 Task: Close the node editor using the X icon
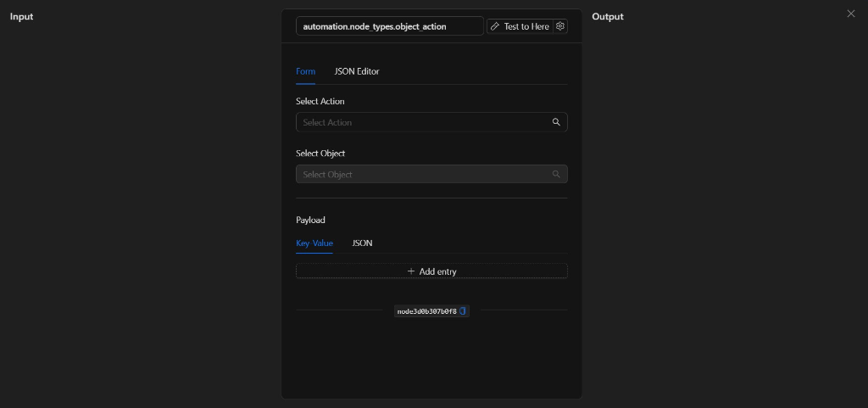[851, 14]
